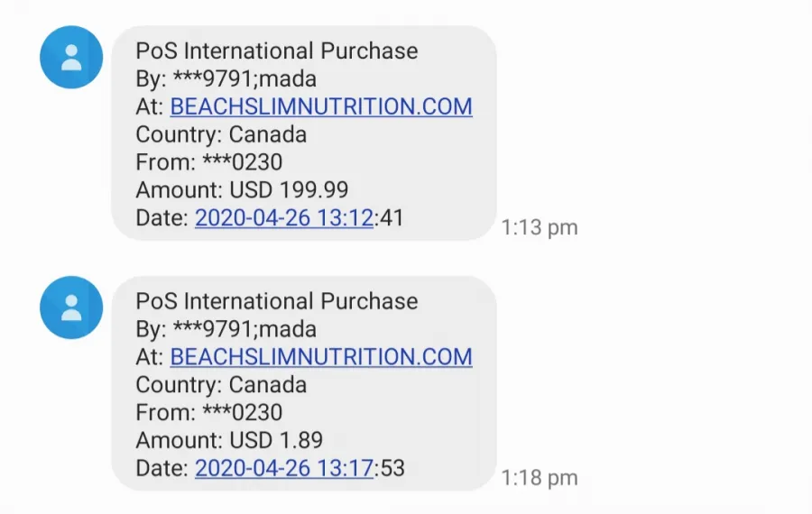
Task: Select the USD 1.89 purchase message bubble
Action: click(x=304, y=383)
